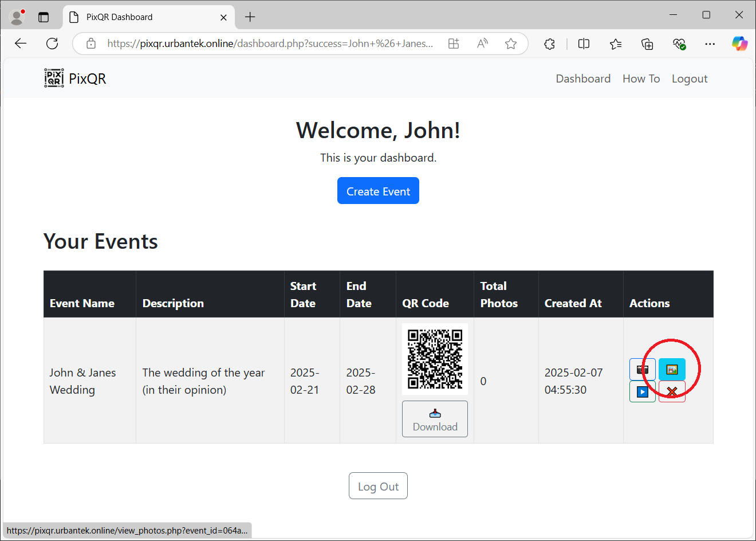
Task: Open the view photos gallery icon
Action: click(x=672, y=369)
